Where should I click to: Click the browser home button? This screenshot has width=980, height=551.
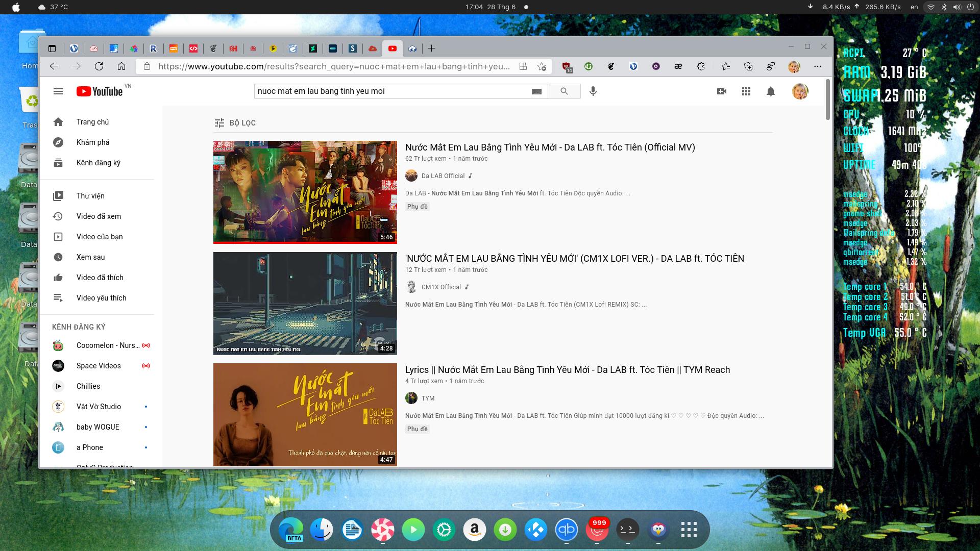point(121,66)
